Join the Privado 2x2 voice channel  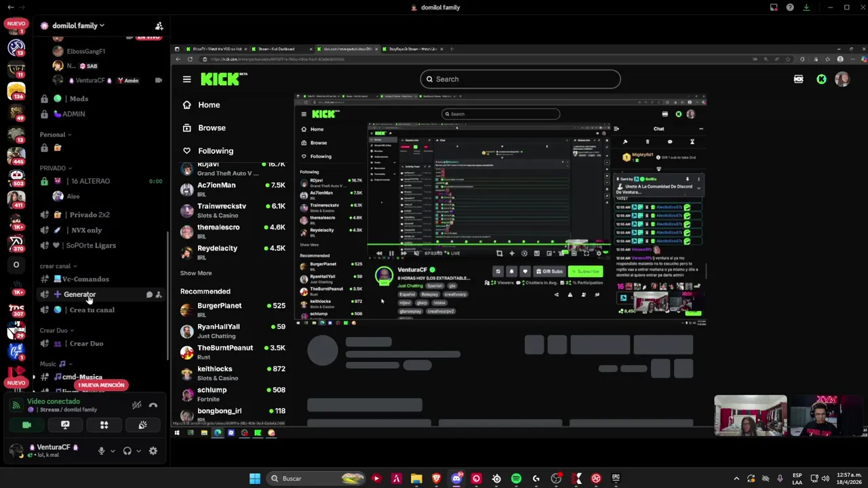(x=100, y=215)
